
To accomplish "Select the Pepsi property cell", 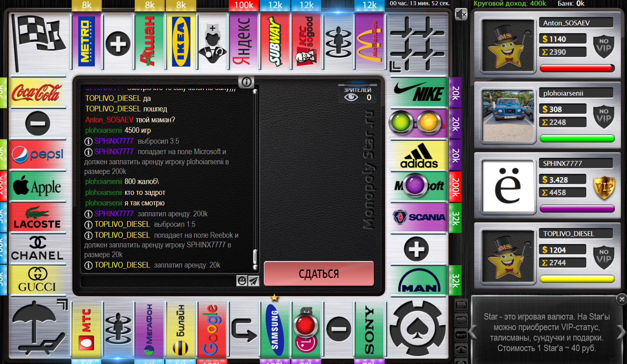I will click(38, 155).
